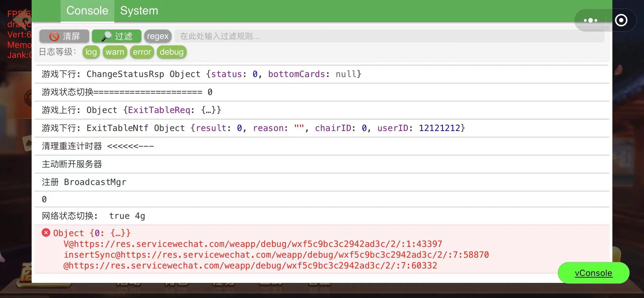The height and width of the screenshot is (298, 644).
Task: Switch to the System tab
Action: pos(139,11)
